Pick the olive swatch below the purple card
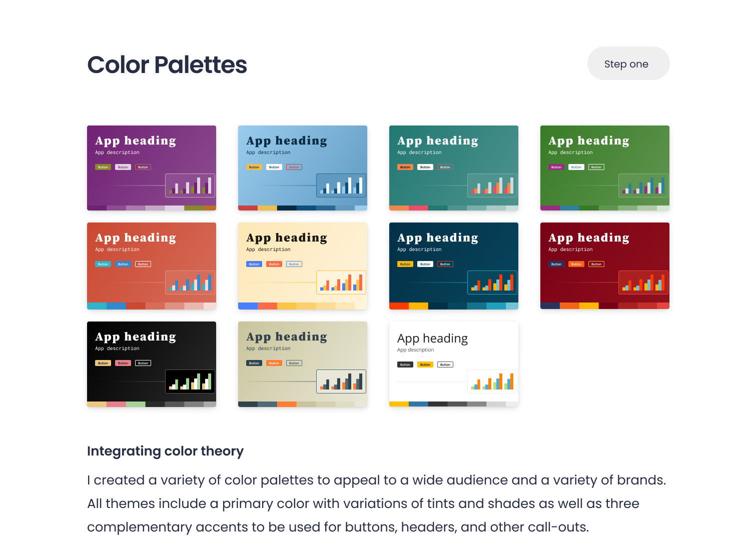 pos(194,208)
